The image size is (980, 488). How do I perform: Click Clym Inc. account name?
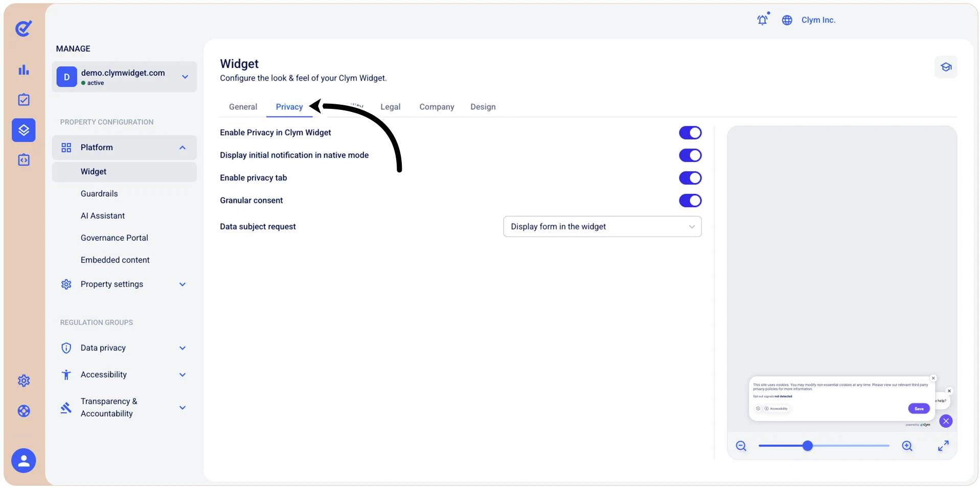(818, 20)
